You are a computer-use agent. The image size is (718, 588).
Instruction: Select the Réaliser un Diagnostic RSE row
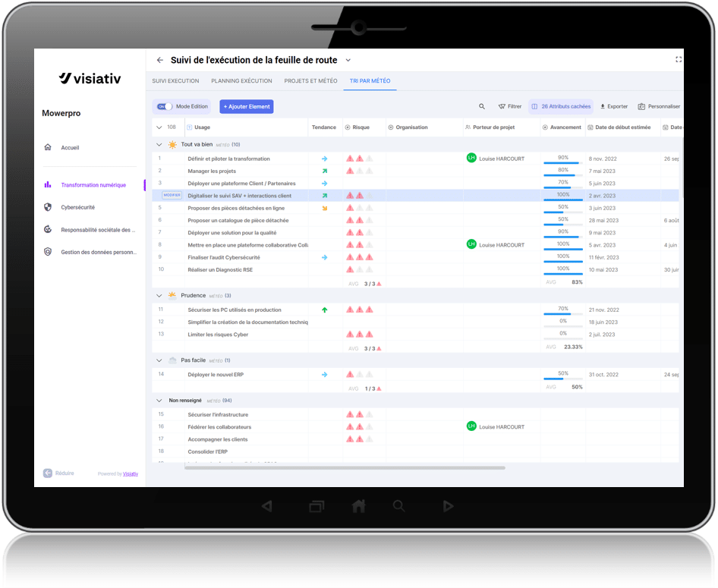pos(415,270)
